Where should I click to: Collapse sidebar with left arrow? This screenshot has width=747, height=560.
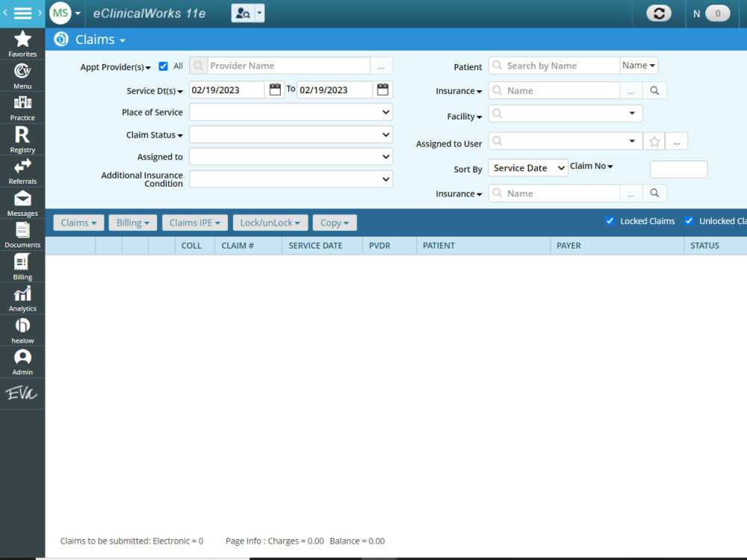pyautogui.click(x=5, y=13)
